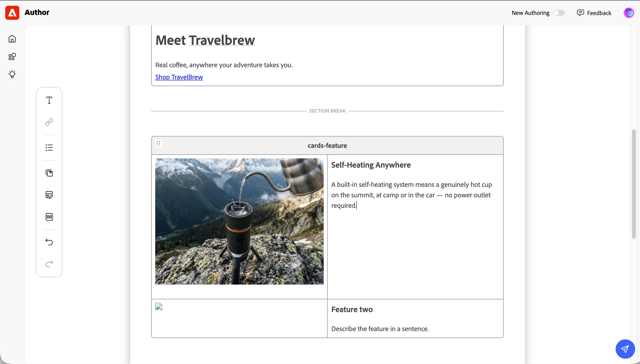Click the send paper plane button
Image resolution: width=640 pixels, height=364 pixels.
click(x=625, y=349)
